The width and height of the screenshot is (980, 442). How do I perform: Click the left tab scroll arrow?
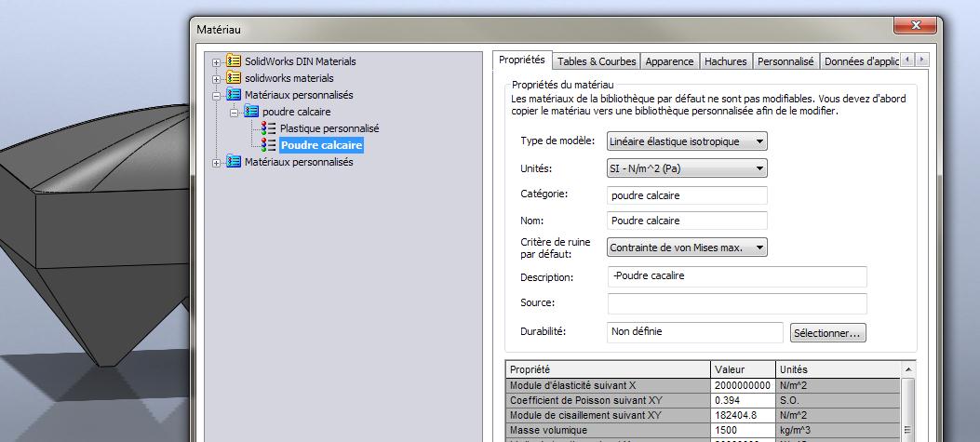pyautogui.click(x=907, y=60)
